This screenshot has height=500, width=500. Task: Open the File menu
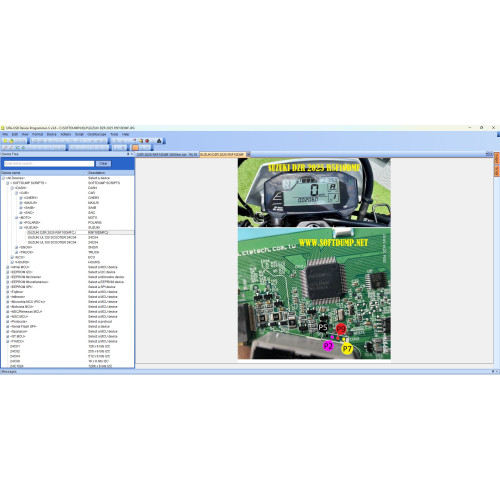[x=5, y=134]
